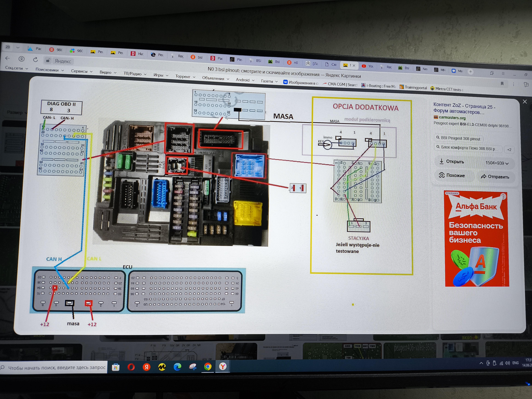This screenshot has width=532, height=399.
Task: Open the 'Изображения в с' VK bookmark
Action: (301, 83)
